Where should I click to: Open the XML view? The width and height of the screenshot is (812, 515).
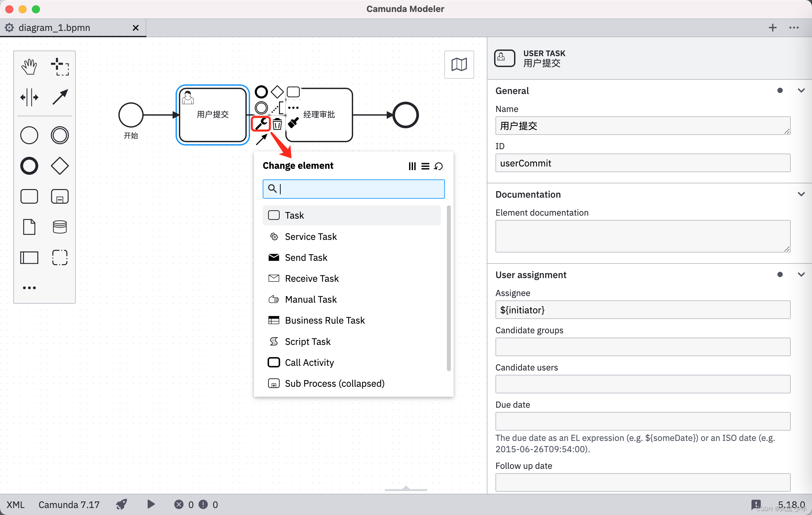pyautogui.click(x=16, y=505)
